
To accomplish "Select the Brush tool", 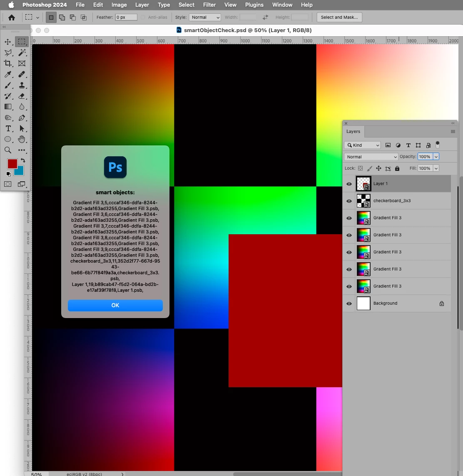I will tap(8, 85).
